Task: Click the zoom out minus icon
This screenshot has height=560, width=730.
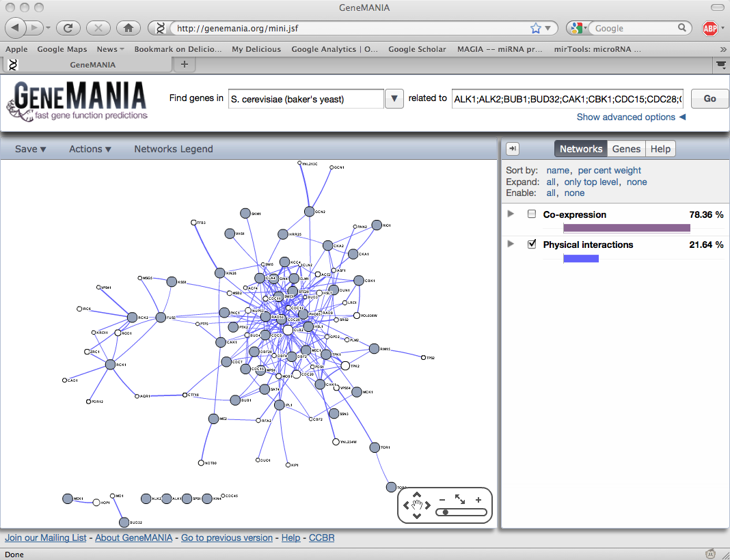Action: [442, 500]
